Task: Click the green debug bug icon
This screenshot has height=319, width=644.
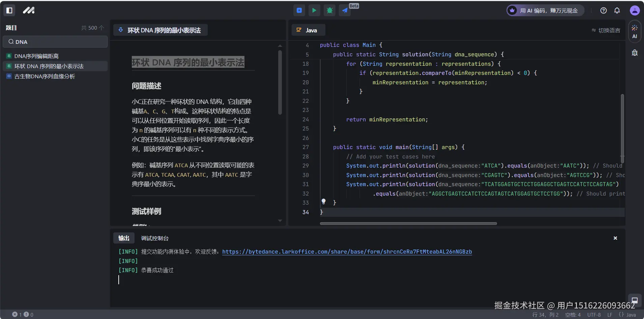Action: 329,10
